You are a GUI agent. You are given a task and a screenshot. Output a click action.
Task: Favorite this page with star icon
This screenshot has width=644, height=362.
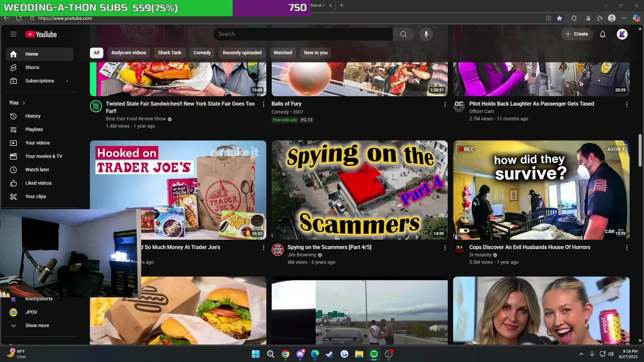tap(559, 18)
